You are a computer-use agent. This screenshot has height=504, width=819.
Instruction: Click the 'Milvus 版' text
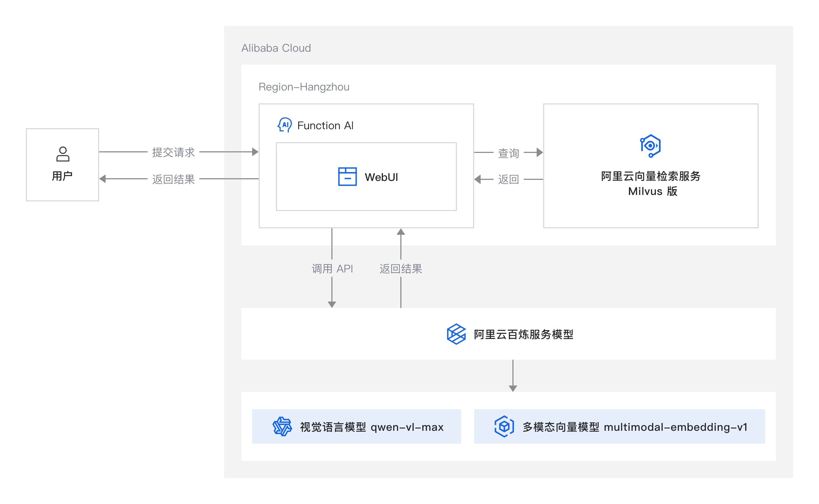653,191
